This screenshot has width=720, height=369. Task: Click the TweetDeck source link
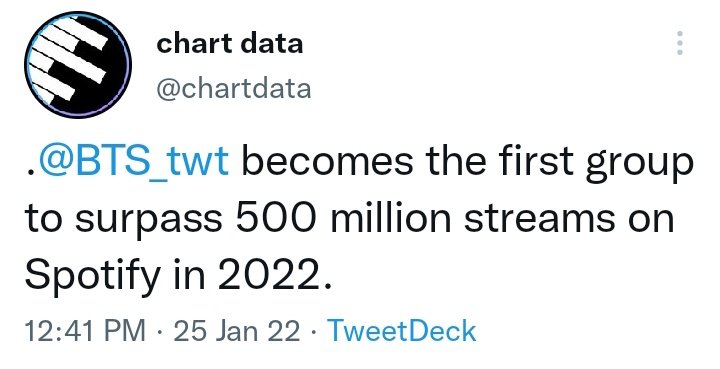pos(401,331)
